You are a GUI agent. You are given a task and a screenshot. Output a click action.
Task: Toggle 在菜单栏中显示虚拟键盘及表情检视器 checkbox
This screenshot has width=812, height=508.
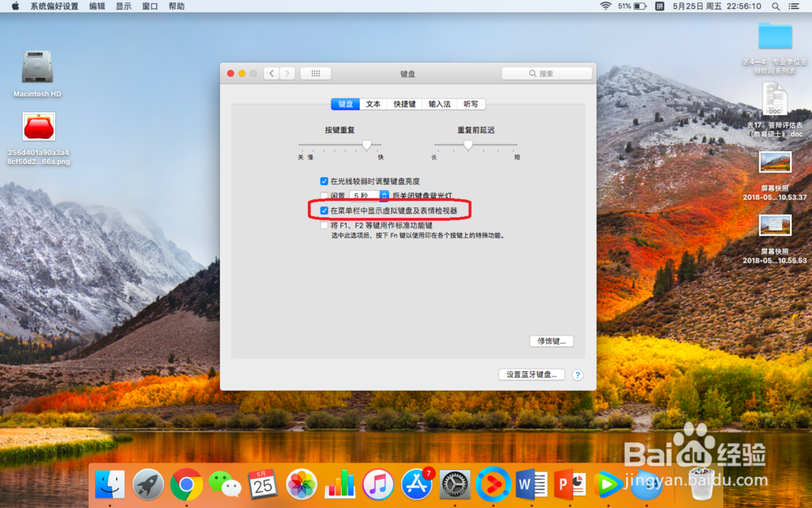[x=324, y=211]
